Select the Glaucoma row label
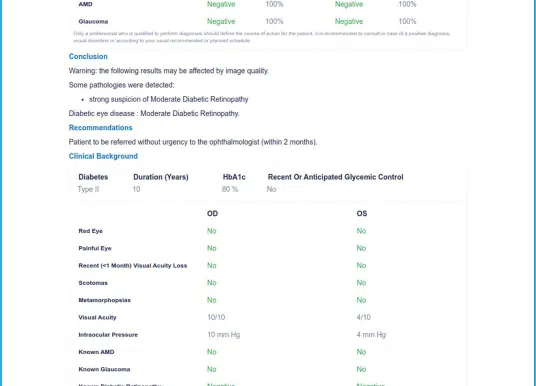Screen dimensions: 536x386 93,22
